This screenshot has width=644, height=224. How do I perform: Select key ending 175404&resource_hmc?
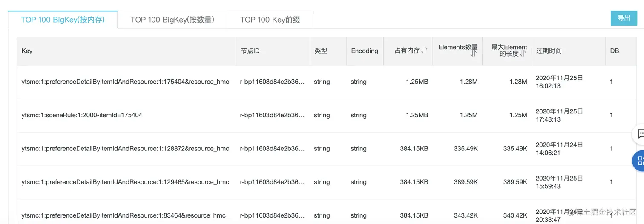(x=125, y=82)
